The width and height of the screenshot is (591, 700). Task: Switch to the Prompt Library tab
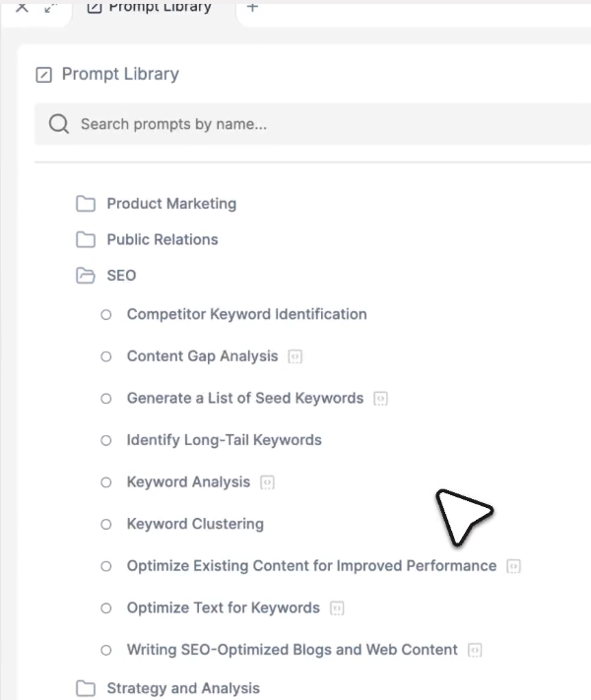coord(150,7)
